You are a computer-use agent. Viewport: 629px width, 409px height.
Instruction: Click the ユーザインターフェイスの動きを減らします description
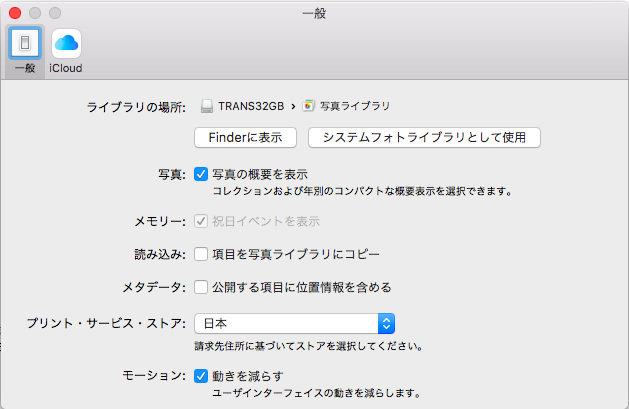pyautogui.click(x=316, y=393)
